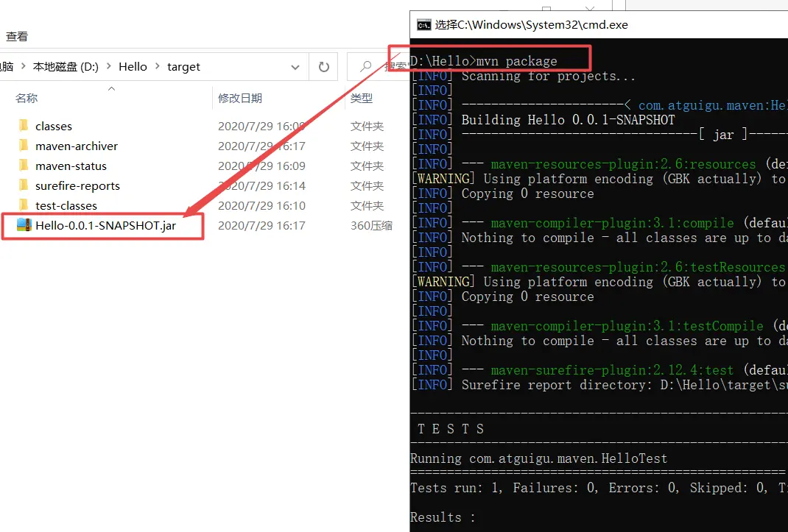
Task: Open the maven-status folder icon
Action: pos(22,166)
